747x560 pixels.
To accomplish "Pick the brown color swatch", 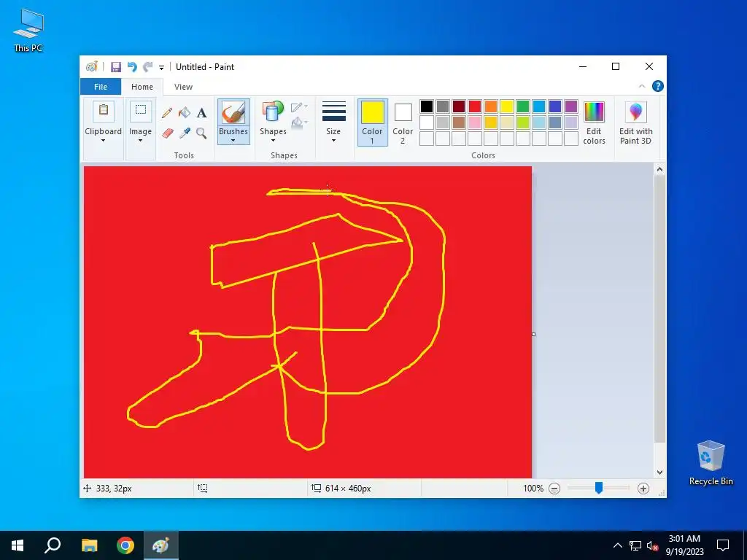I will 459,122.
